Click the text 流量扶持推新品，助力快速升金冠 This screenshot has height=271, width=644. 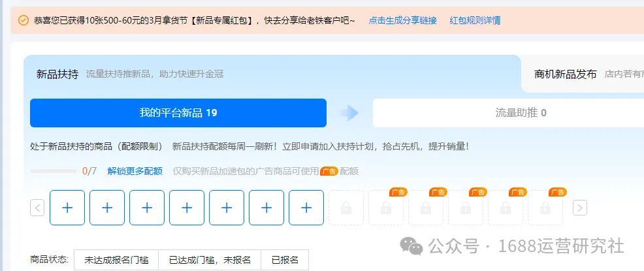pos(155,74)
